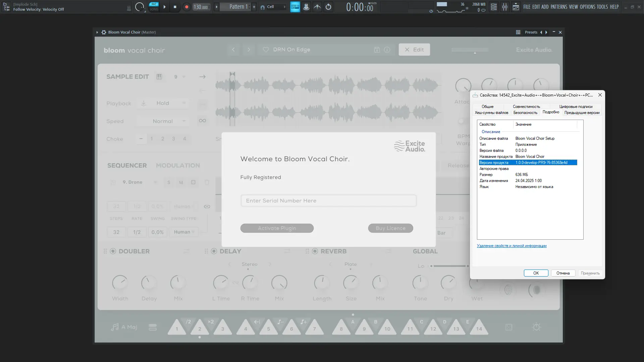
Task: Toggle PAT/SONG mode switch
Action: pos(154,7)
